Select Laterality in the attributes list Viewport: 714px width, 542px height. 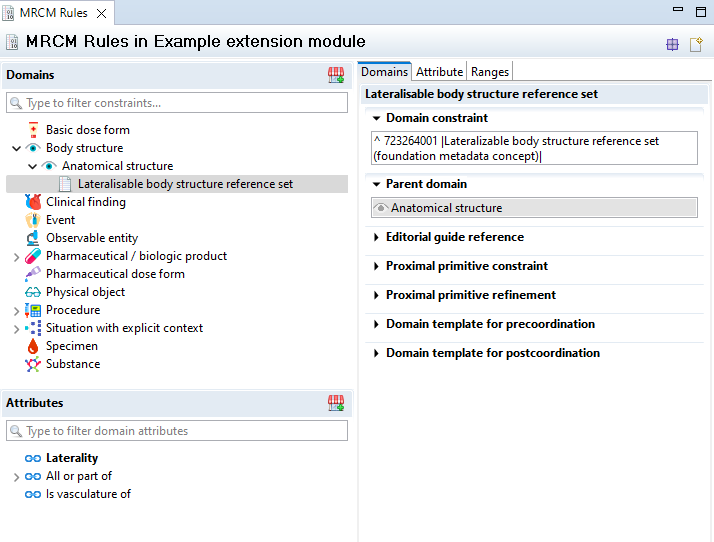tap(72, 458)
